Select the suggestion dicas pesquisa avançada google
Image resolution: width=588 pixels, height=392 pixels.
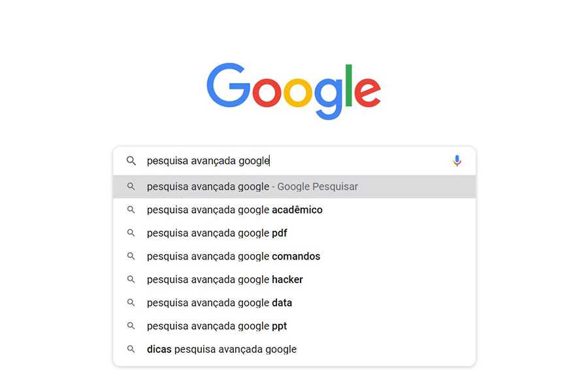click(x=221, y=349)
